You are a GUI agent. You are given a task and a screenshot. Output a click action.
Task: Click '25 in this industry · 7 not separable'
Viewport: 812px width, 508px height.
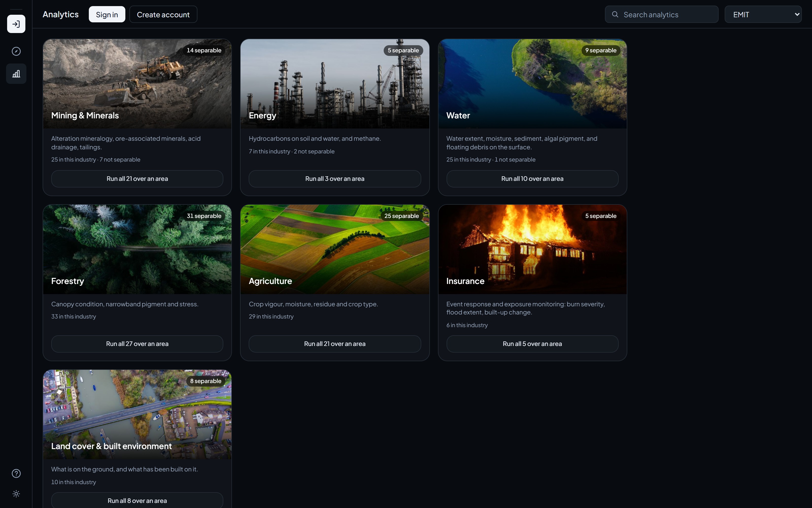coord(96,160)
